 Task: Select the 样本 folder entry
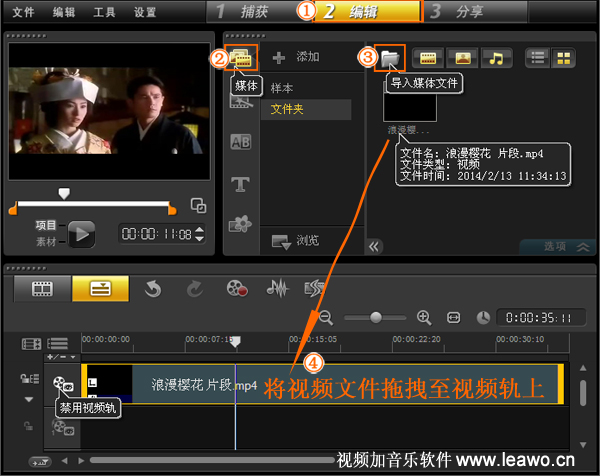point(282,88)
